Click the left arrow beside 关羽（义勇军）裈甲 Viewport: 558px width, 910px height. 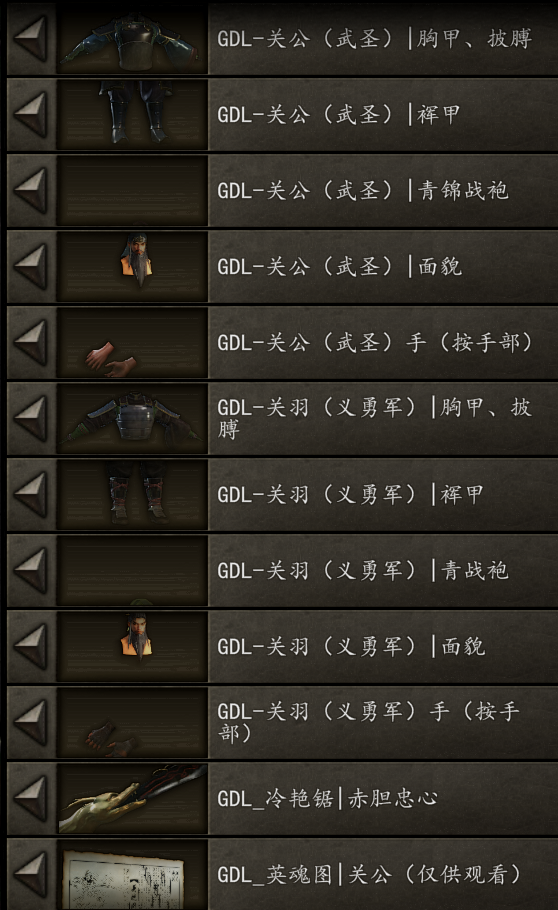[31, 494]
